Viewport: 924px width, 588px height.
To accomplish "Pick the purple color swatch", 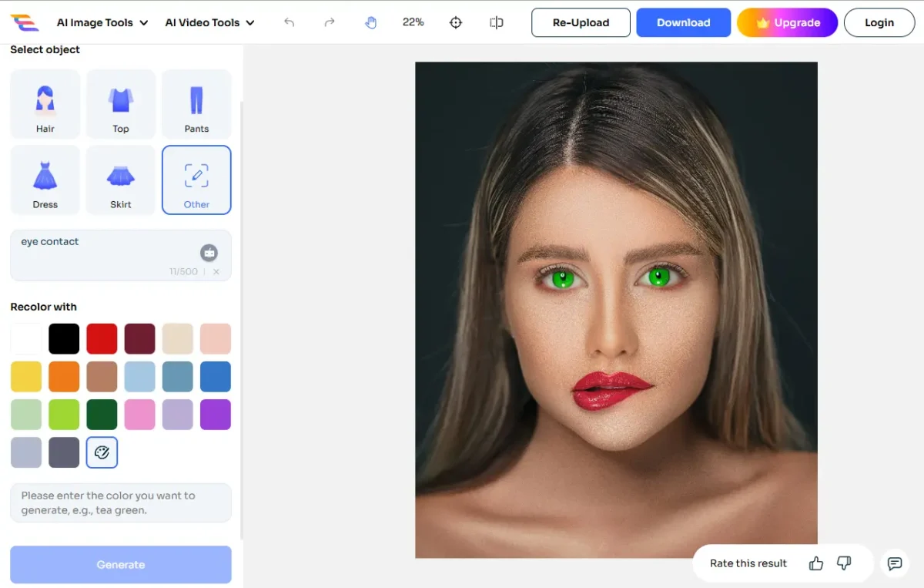I will tap(216, 415).
